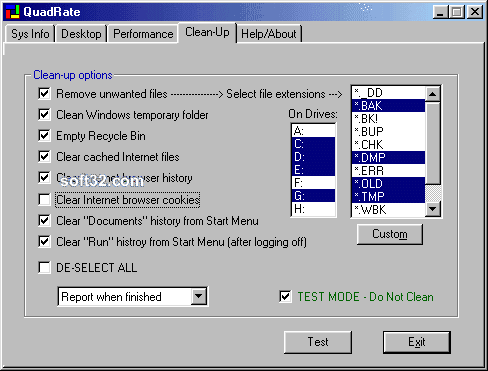The image size is (488, 371).
Task: Enable Clear Internet browser cookies
Action: [x=44, y=200]
